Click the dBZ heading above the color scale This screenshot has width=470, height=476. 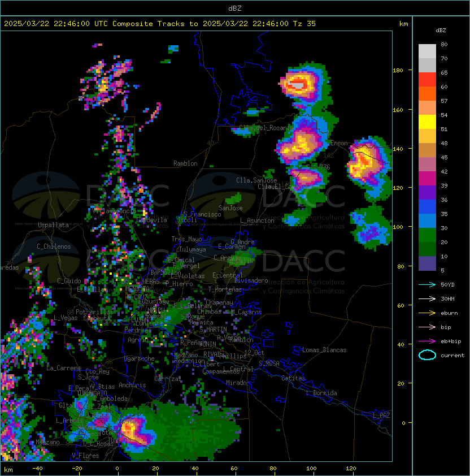tap(441, 31)
